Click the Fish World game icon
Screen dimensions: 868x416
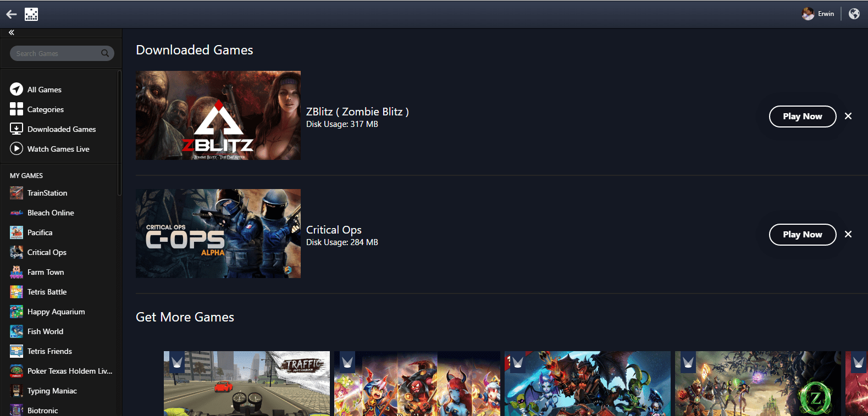pos(16,331)
